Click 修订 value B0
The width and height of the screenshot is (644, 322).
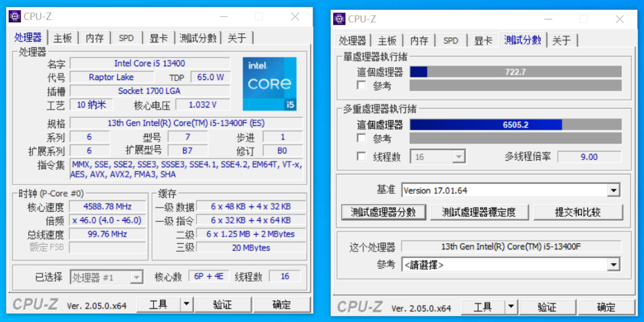(x=282, y=150)
